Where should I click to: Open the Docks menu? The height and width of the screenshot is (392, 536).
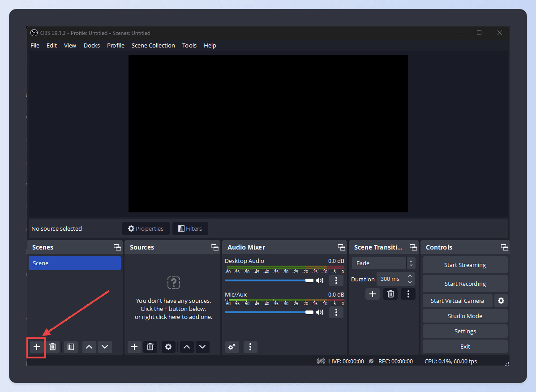92,45
